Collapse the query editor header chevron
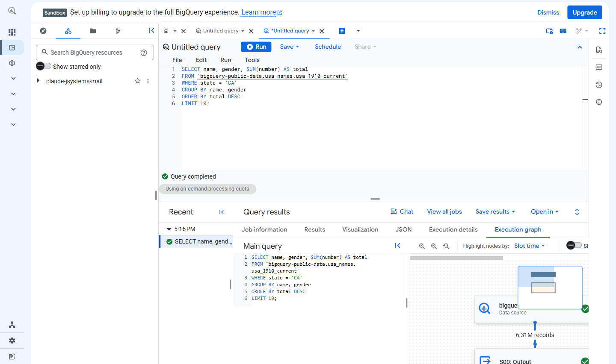The width and height of the screenshot is (616, 364). click(x=580, y=47)
